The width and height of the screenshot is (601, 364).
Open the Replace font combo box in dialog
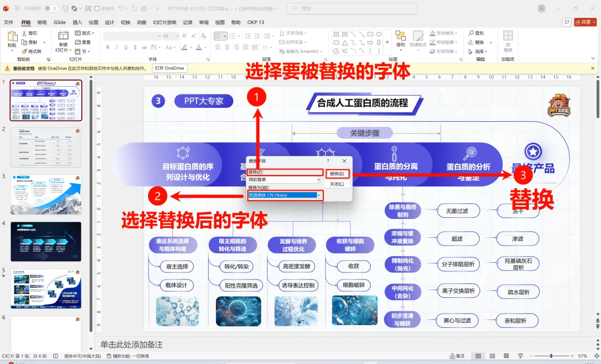pos(284,179)
